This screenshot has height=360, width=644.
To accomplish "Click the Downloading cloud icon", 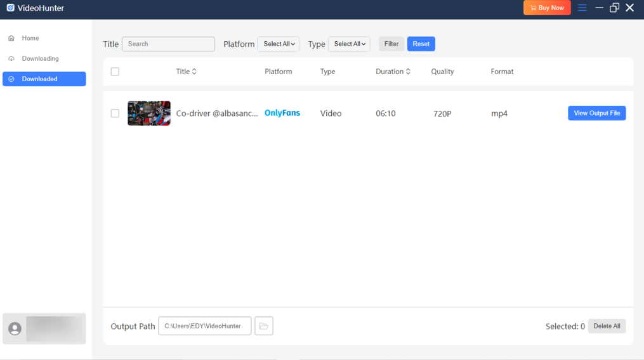I will pos(11,59).
